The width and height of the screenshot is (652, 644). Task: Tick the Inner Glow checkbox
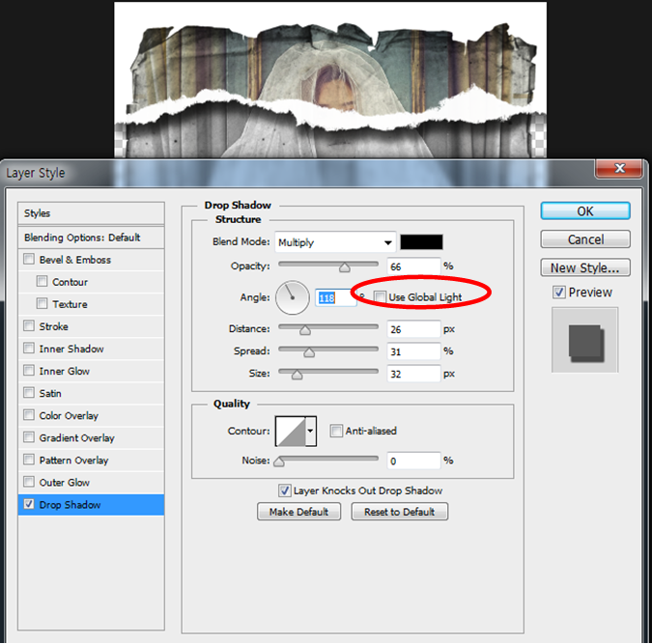click(29, 370)
